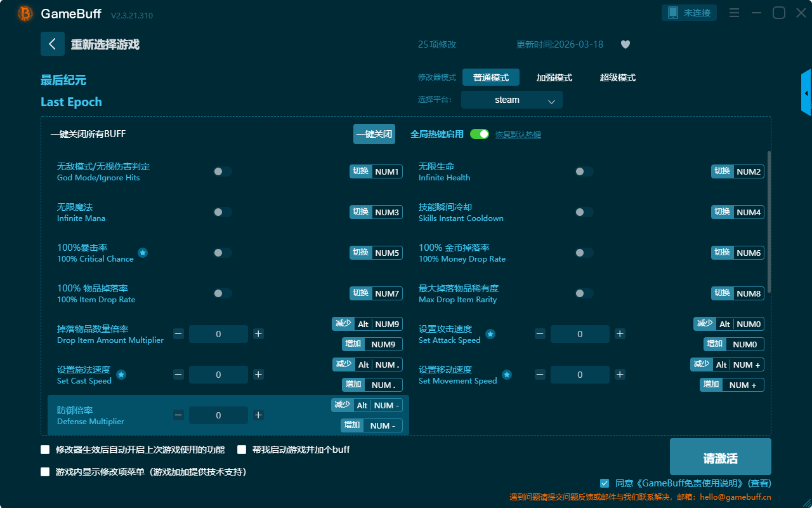This screenshot has height=508, width=812.
Task: Click star badge beside Set Attack Speed
Action: tap(490, 334)
